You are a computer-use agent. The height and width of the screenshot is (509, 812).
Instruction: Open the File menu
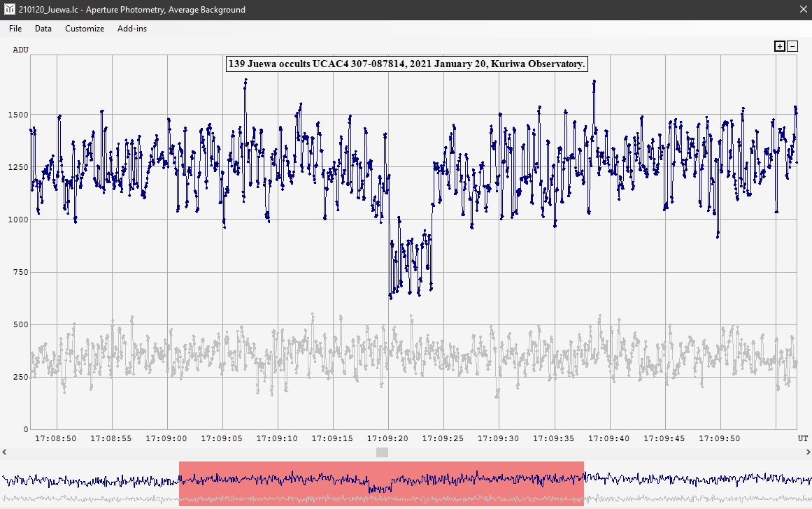[x=15, y=29]
